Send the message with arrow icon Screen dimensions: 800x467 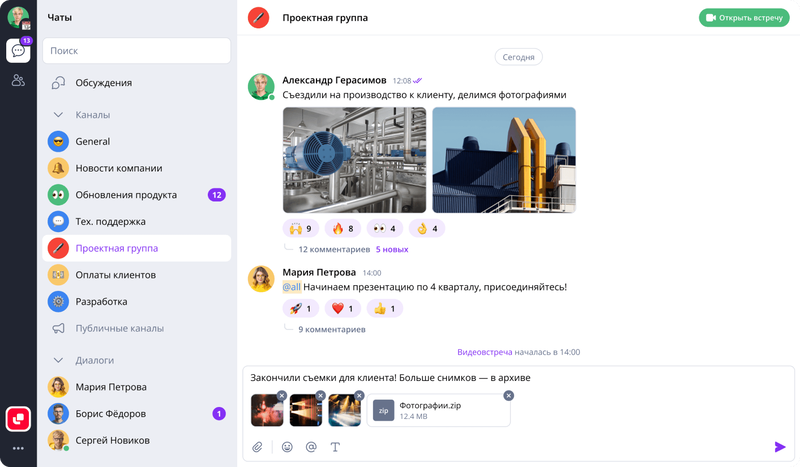[780, 447]
